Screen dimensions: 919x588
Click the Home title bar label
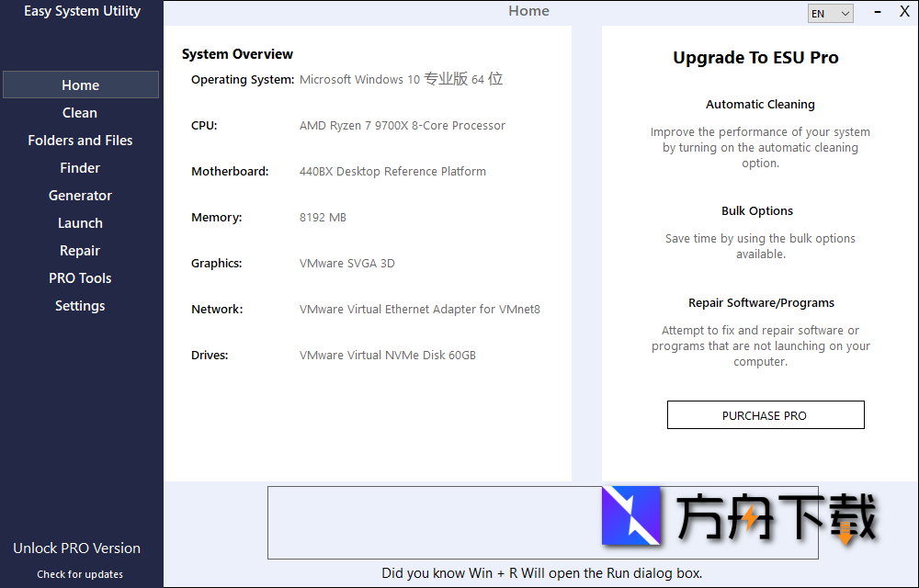[528, 11]
